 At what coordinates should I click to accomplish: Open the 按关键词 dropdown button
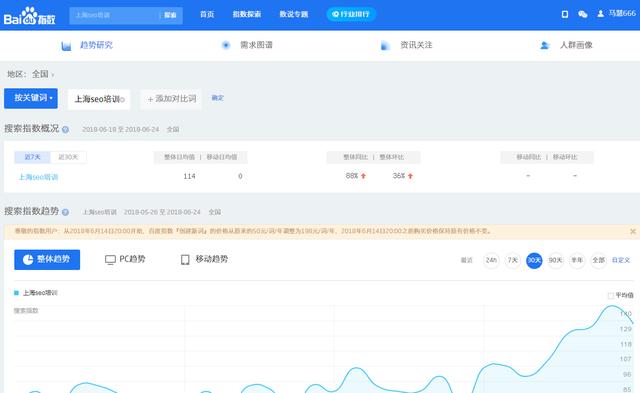click(x=31, y=98)
